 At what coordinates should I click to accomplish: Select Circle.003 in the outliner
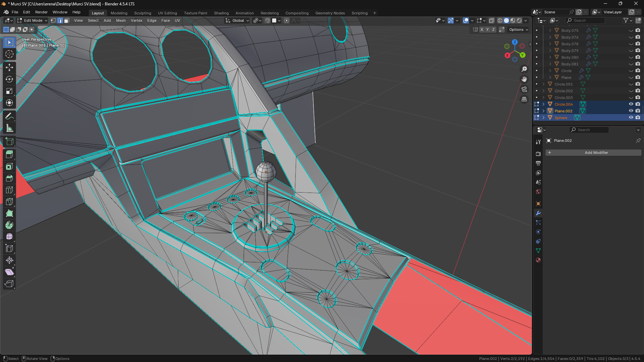(563, 98)
